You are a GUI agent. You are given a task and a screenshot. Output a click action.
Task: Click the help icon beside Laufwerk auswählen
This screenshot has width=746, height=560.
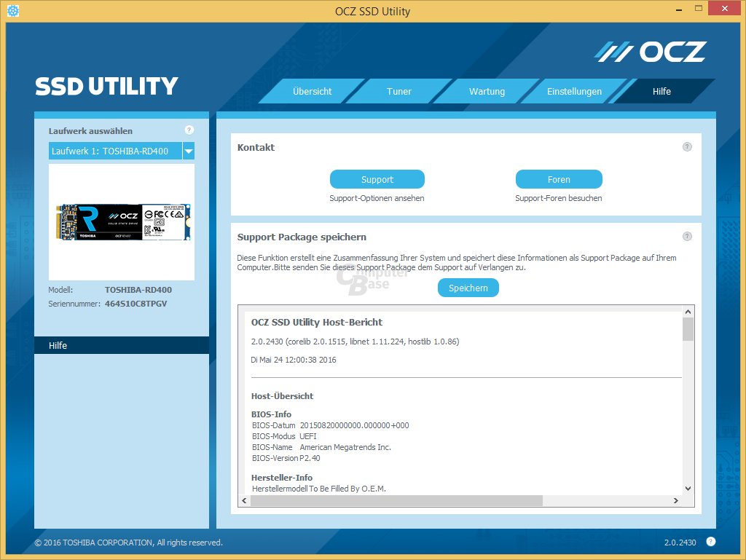(189, 130)
